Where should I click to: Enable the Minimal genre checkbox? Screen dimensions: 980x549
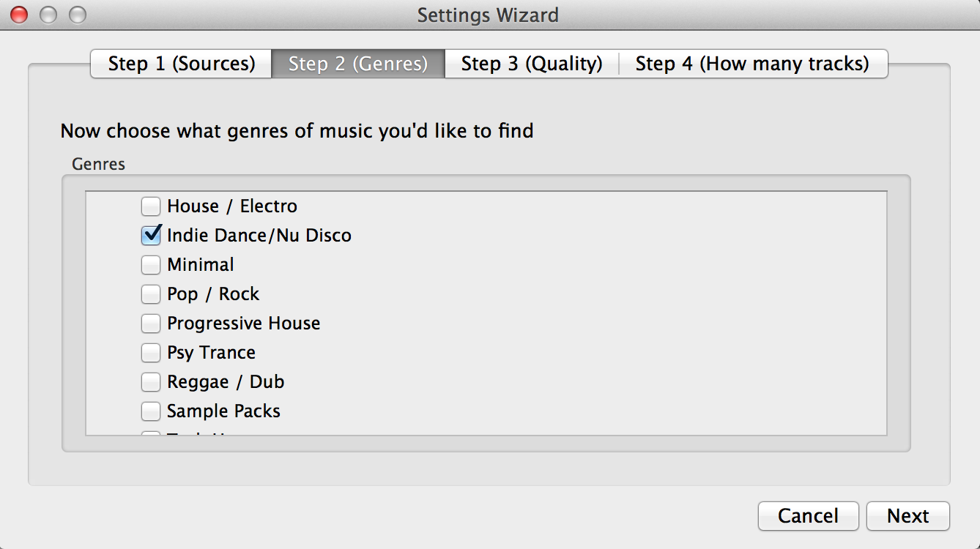[151, 265]
